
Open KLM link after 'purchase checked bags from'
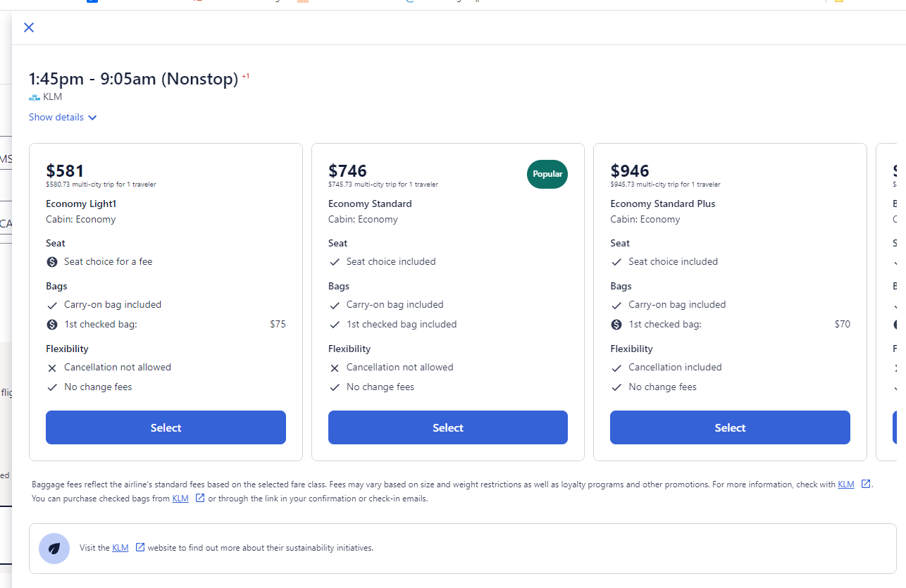tap(180, 499)
